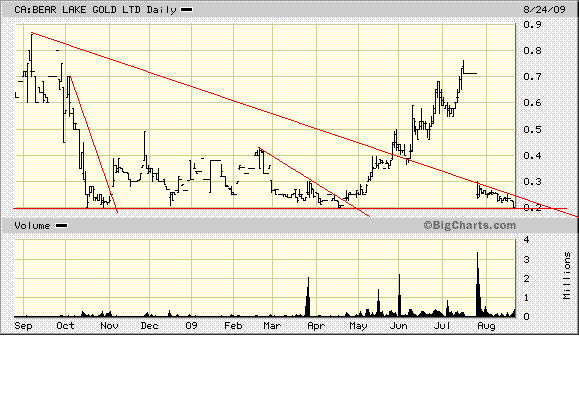Image resolution: width=579 pixels, height=405 pixels.
Task: Select the 4 volume axis label
Action: pyautogui.click(x=526, y=240)
